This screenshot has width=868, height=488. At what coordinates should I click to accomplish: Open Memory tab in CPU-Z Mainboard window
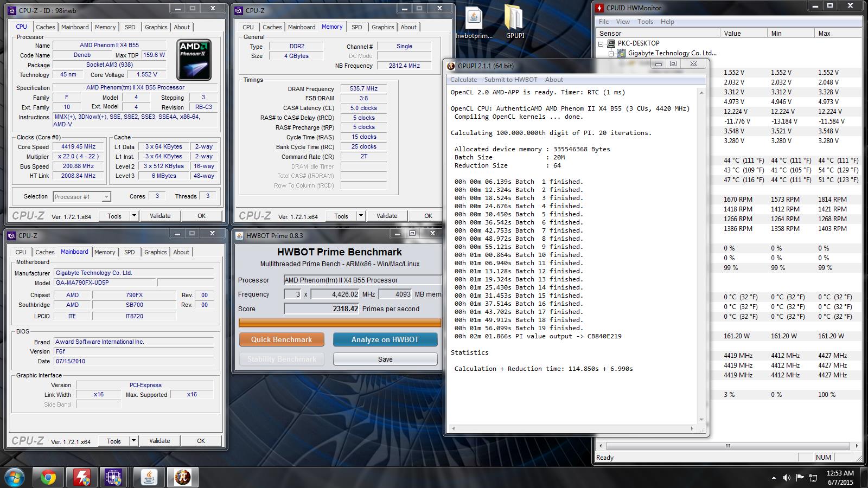pyautogui.click(x=105, y=252)
